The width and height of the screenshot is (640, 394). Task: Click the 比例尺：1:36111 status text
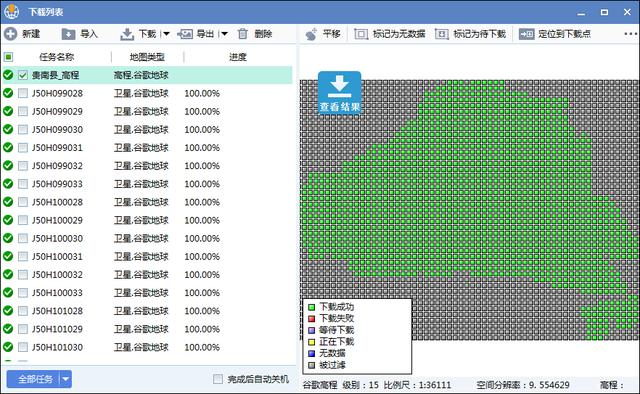(417, 385)
